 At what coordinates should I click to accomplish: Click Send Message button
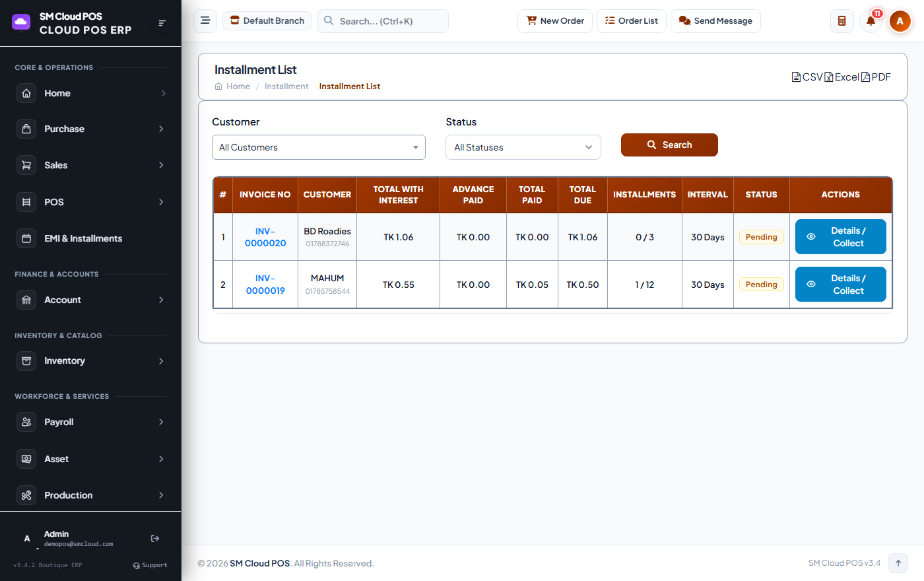(x=715, y=21)
